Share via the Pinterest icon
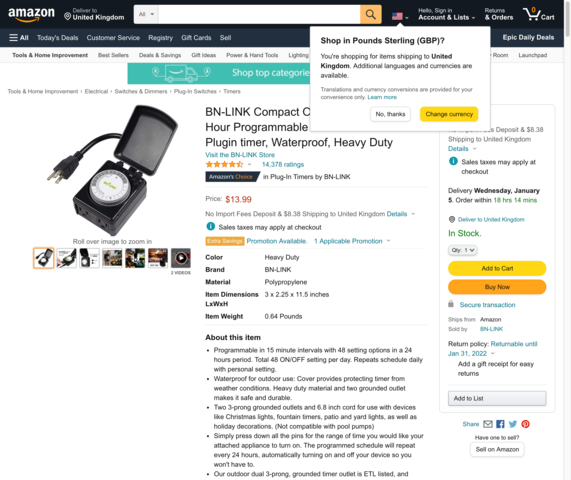Image resolution: width=571 pixels, height=480 pixels. pyautogui.click(x=525, y=424)
